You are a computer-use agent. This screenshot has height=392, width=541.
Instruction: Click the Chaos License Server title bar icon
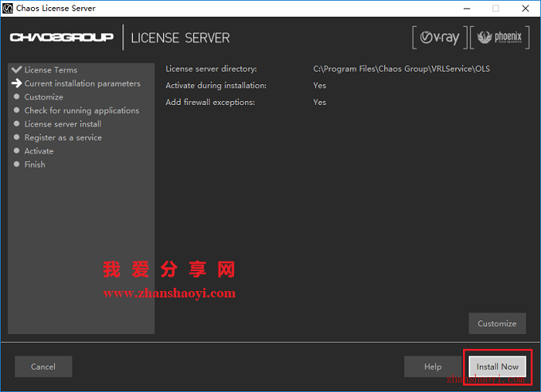click(7, 8)
